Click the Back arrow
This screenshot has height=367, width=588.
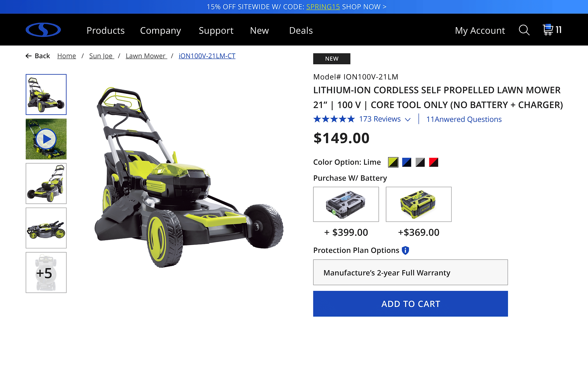pyautogui.click(x=29, y=56)
